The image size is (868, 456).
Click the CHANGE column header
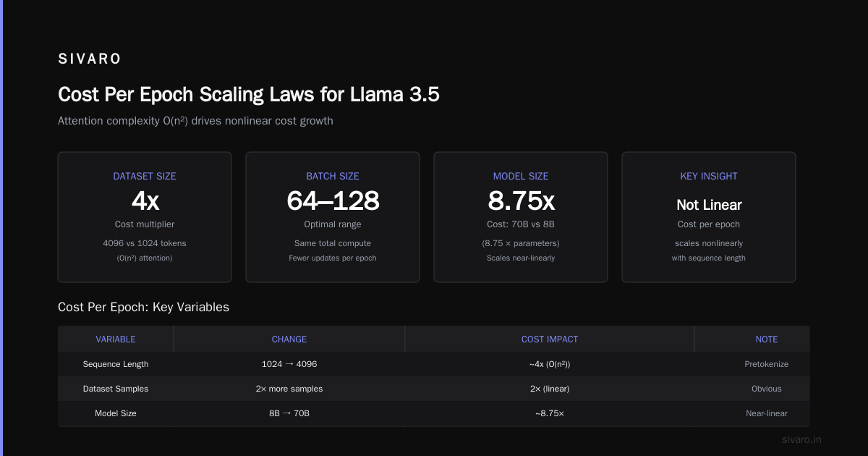[289, 339]
